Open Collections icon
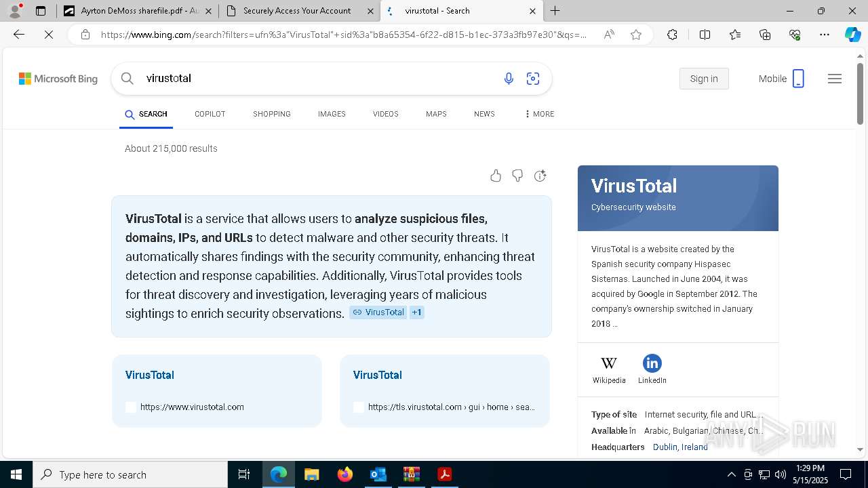 click(765, 35)
